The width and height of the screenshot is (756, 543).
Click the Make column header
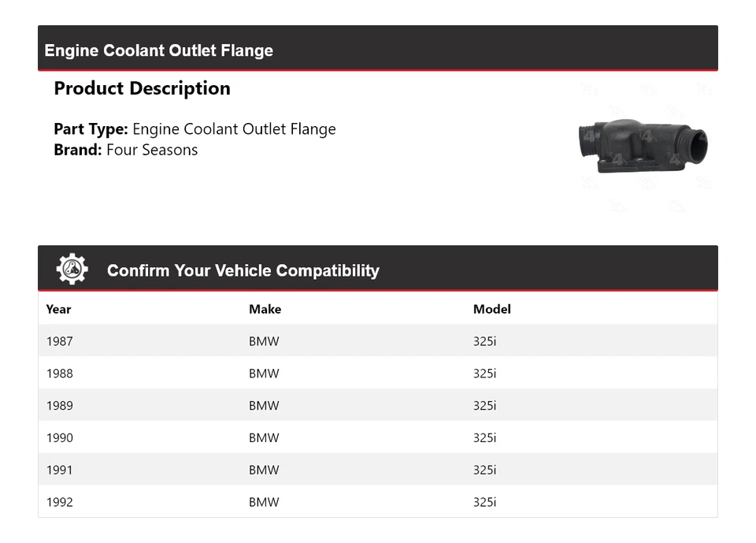(265, 309)
